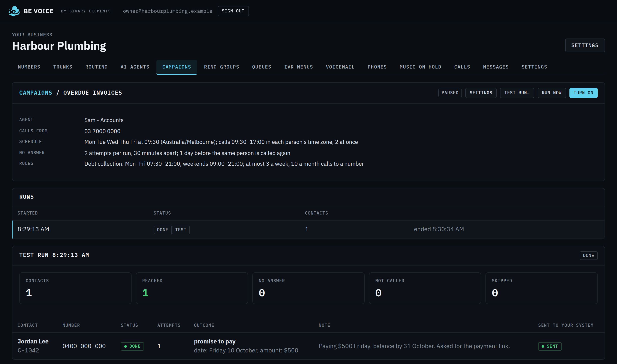The height and width of the screenshot is (364, 617).
Task: Run the campaign now
Action: pos(551,93)
